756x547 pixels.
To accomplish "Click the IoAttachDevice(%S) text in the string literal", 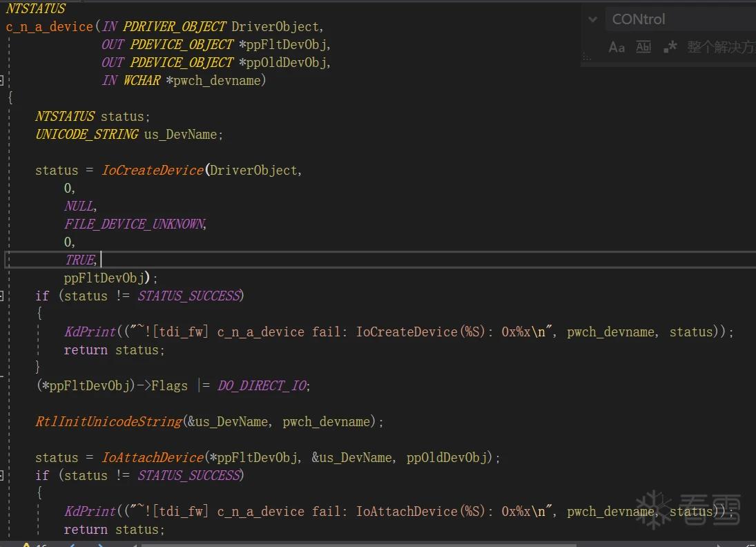I will coord(420,511).
